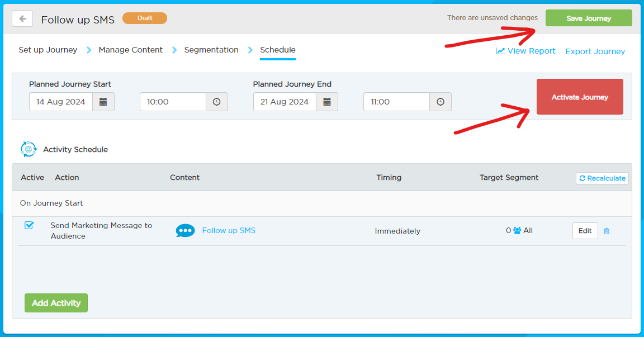Open the calendar picker for Journey End date
644x337 pixels.
327,102
